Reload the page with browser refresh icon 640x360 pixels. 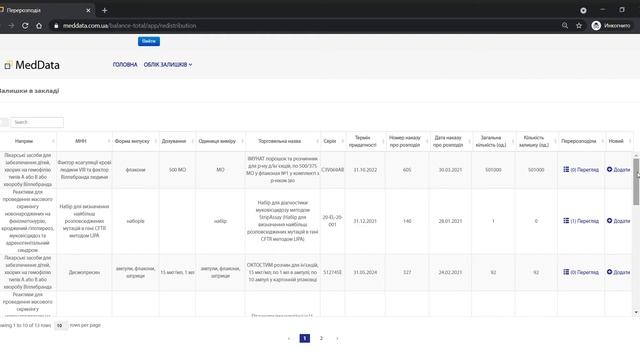(x=25, y=26)
